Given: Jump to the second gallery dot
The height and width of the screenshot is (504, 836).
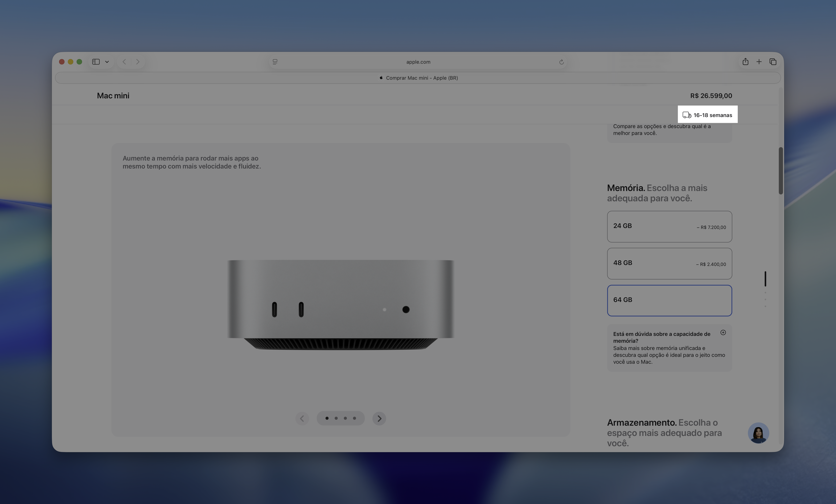Looking at the screenshot, I should click(x=336, y=418).
